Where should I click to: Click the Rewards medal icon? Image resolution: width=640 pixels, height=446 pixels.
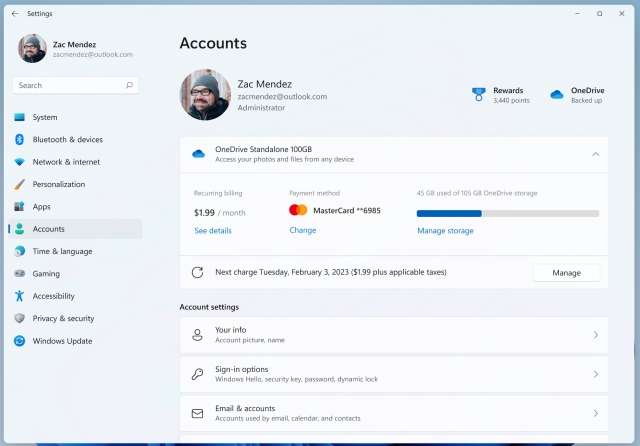tap(479, 95)
